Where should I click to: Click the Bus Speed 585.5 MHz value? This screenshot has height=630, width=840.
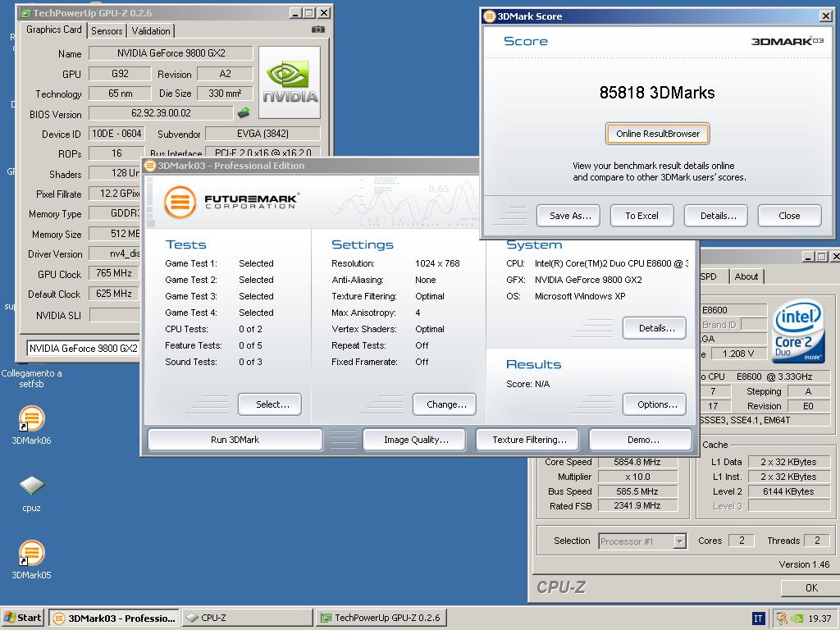pos(637,491)
